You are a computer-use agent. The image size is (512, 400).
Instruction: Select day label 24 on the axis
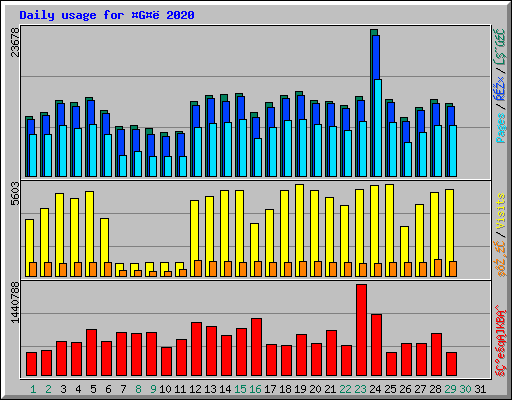pos(375,389)
